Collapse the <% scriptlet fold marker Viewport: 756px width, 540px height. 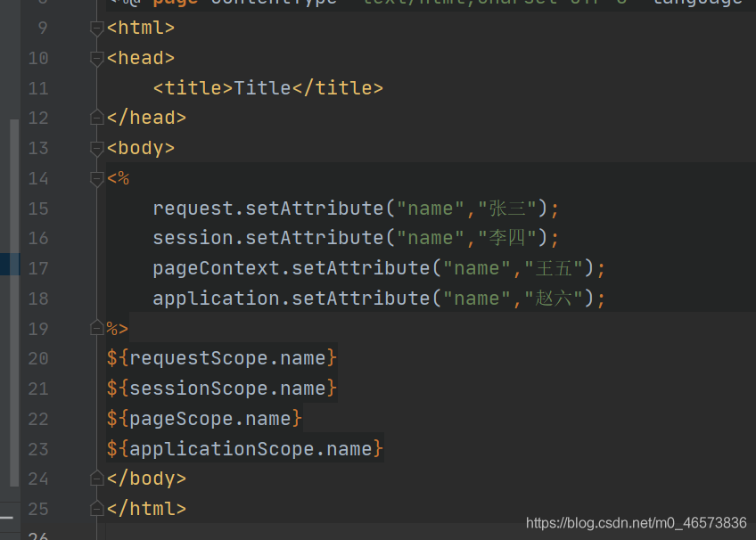[x=97, y=179]
